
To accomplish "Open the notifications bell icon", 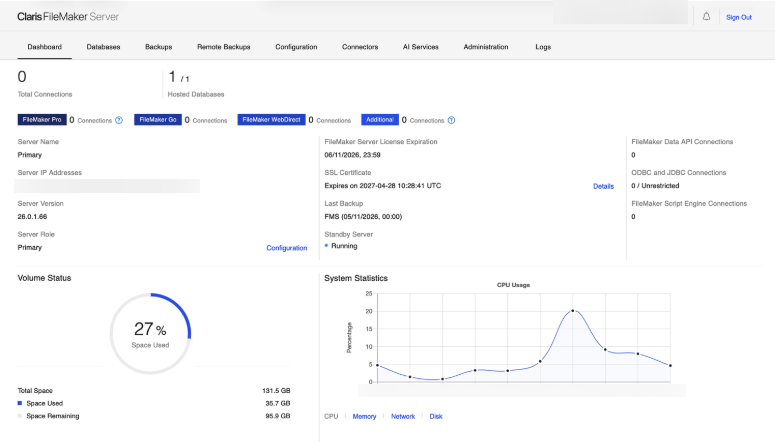I will coord(706,16).
